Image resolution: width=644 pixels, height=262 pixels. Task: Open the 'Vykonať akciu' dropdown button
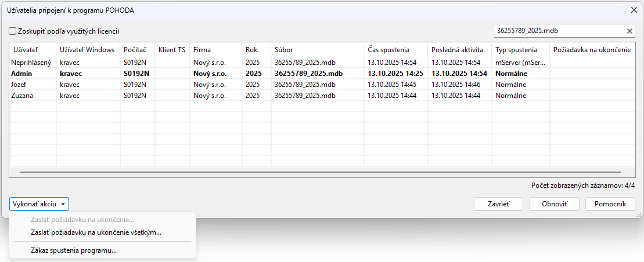click(x=39, y=204)
